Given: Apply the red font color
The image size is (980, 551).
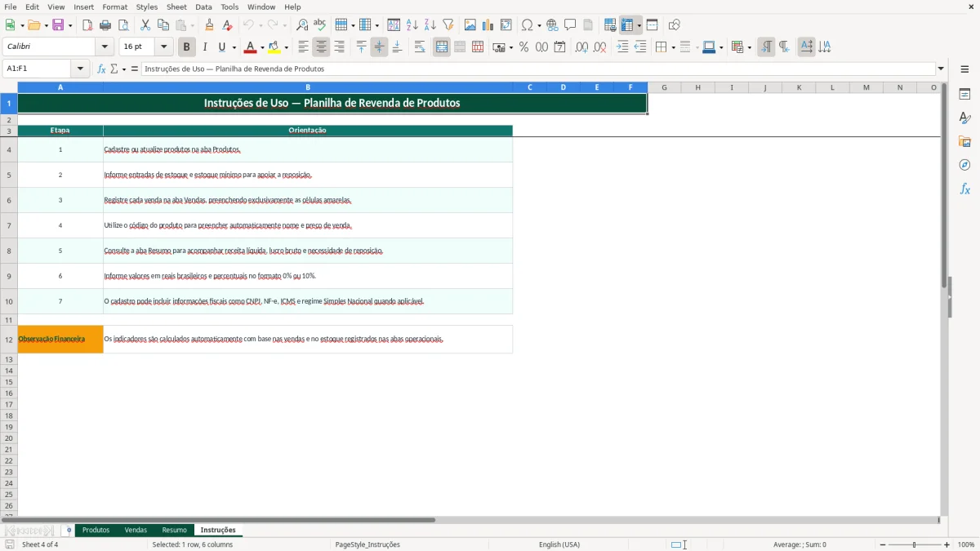Looking at the screenshot, I should tap(250, 47).
